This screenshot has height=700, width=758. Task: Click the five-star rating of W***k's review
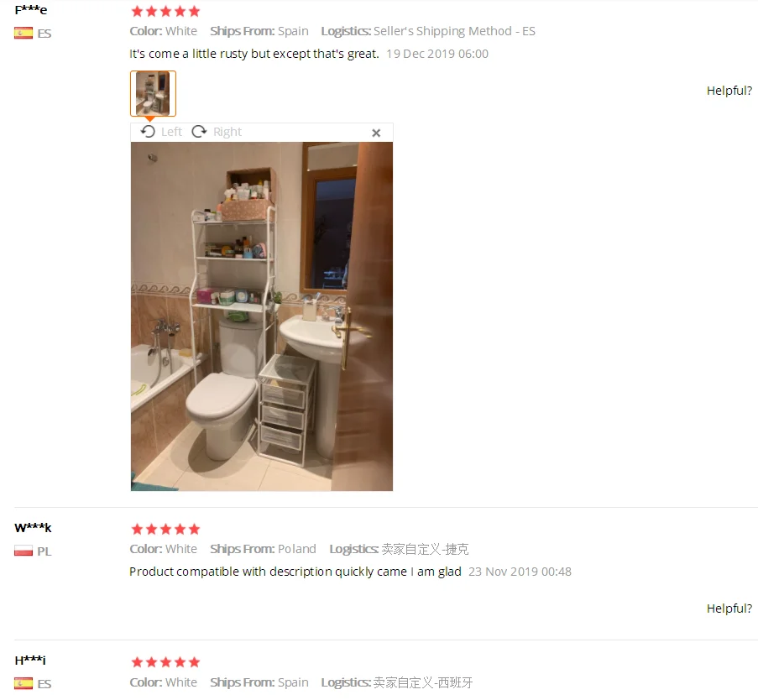click(x=165, y=529)
